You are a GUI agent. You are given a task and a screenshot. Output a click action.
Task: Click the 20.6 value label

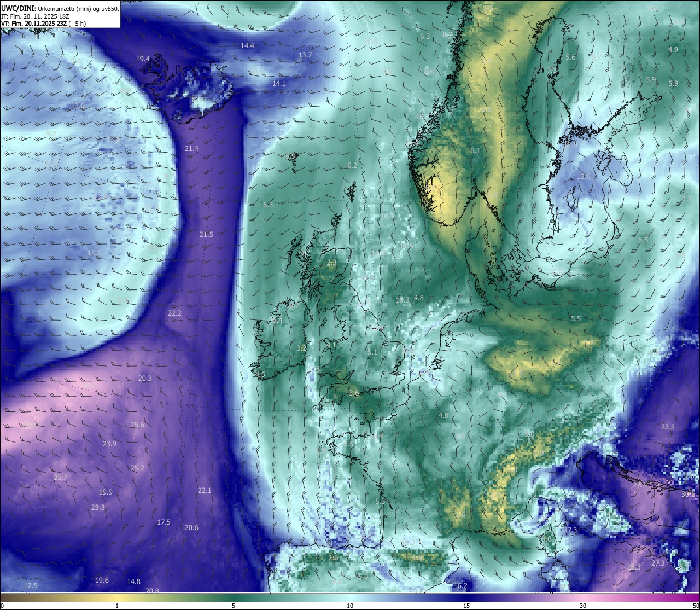tap(191, 527)
